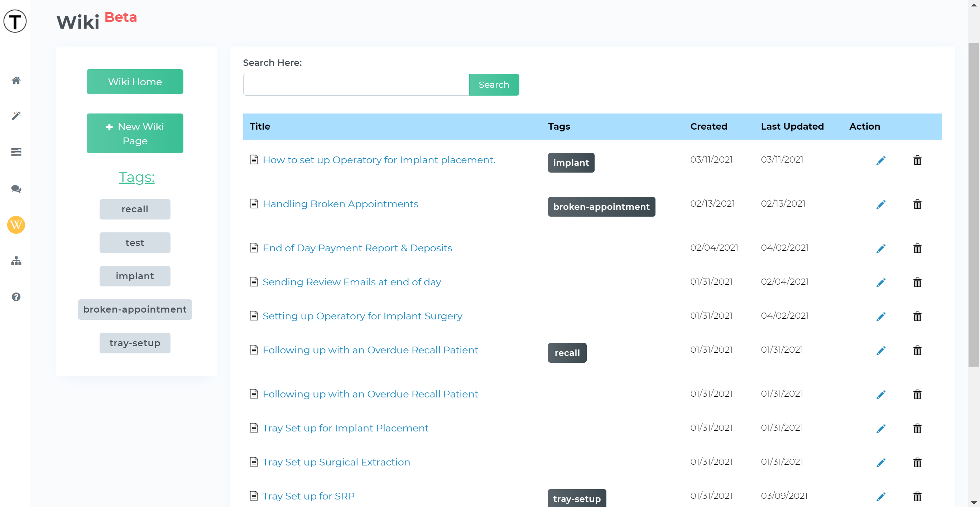This screenshot has width=980, height=507.
Task: Click the Title column header
Action: pyautogui.click(x=260, y=127)
